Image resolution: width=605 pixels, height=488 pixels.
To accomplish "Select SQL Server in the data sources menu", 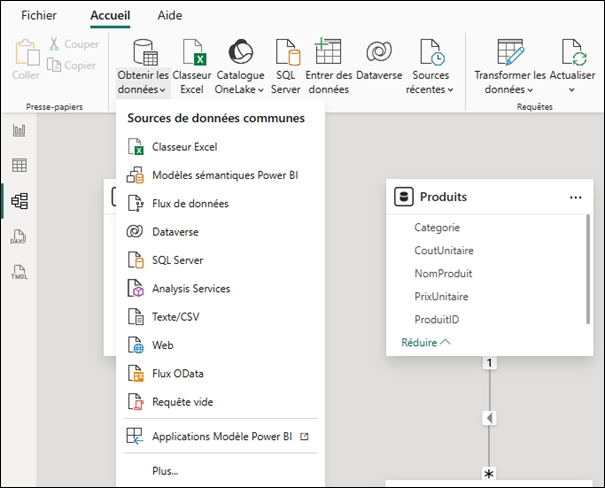I will (220, 260).
